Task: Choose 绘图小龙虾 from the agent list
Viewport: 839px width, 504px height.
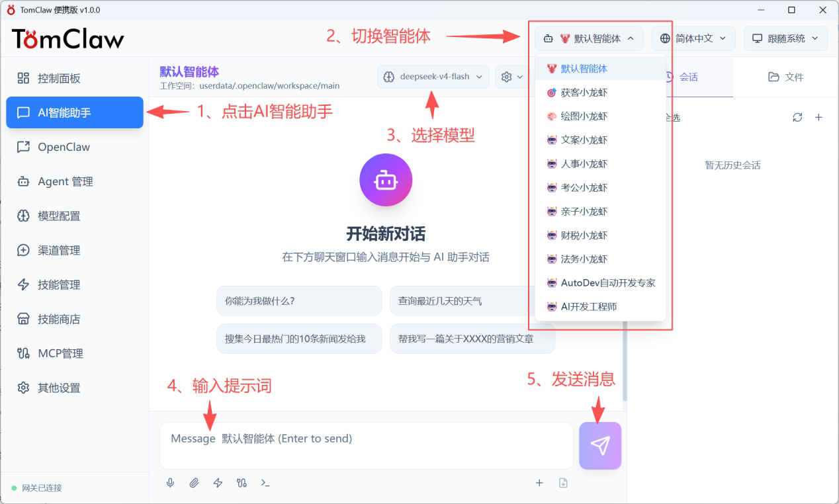Action: pos(600,116)
